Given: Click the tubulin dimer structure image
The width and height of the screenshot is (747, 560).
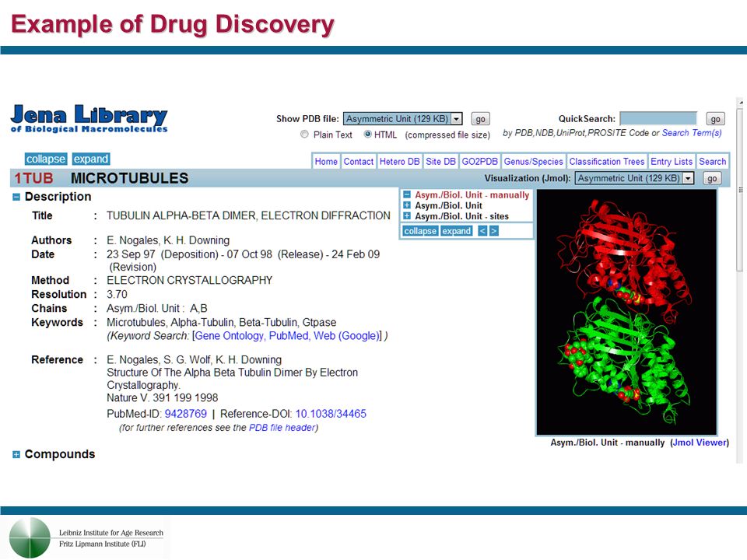Looking at the screenshot, I should click(626, 312).
